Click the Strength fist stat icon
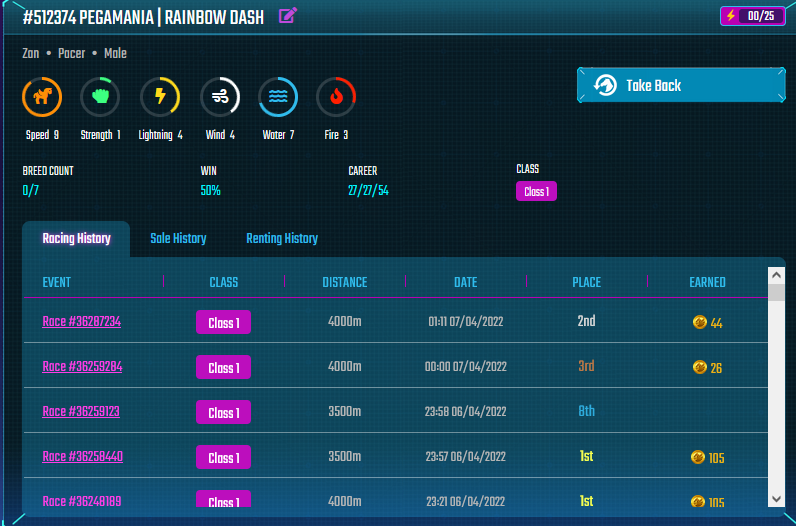796x526 pixels. (x=100, y=96)
